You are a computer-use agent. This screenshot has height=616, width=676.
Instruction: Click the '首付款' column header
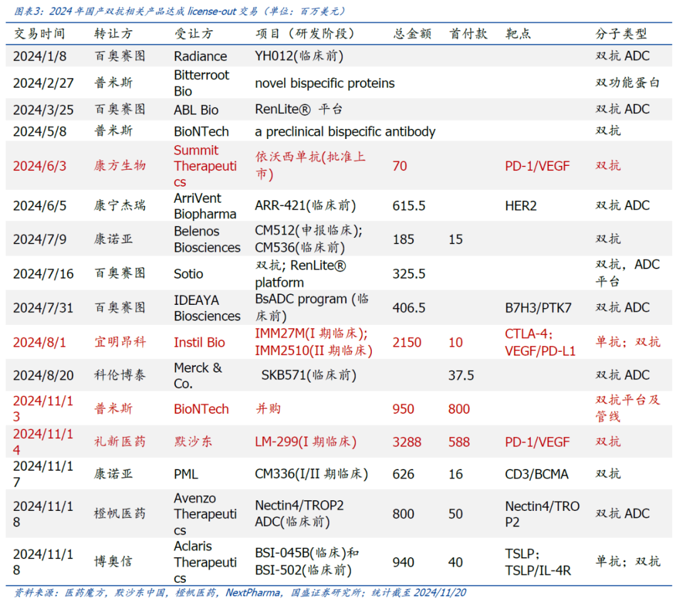468,34
